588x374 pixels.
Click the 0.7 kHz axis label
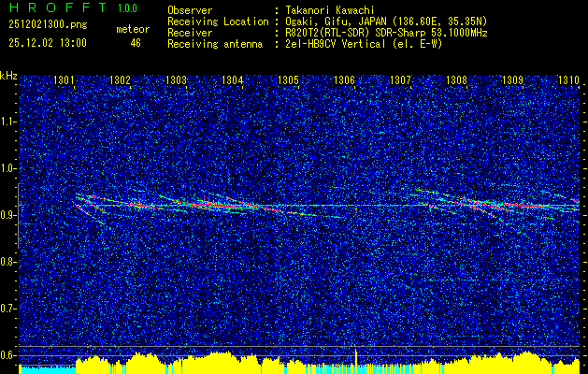pos(7,309)
